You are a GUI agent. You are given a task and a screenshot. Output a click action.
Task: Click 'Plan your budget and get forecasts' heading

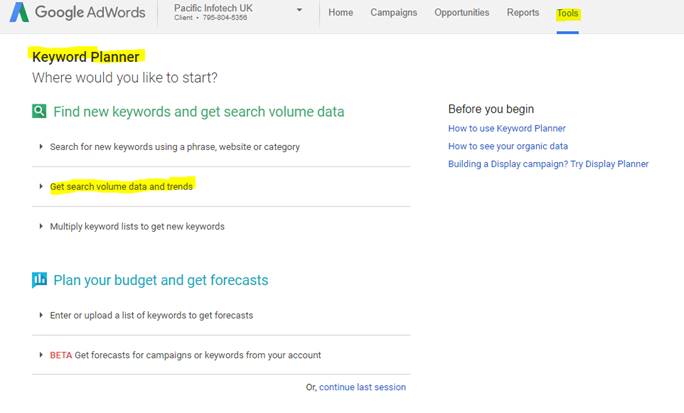tap(161, 280)
